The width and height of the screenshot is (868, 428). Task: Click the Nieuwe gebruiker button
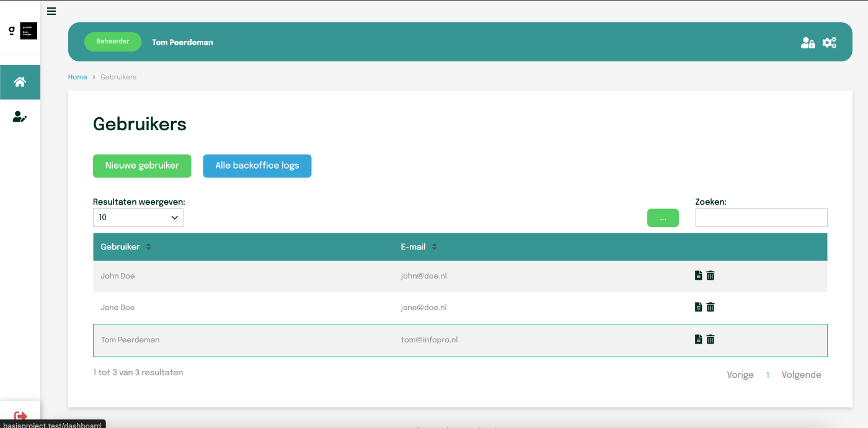(142, 166)
